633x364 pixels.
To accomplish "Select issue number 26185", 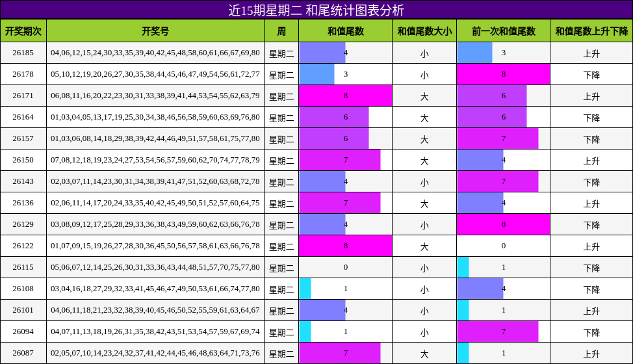I will point(23,53).
